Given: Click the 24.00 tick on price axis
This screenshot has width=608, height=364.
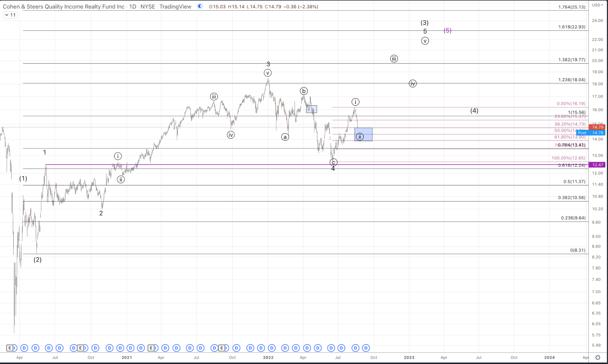Looking at the screenshot, I should pyautogui.click(x=597, y=20).
